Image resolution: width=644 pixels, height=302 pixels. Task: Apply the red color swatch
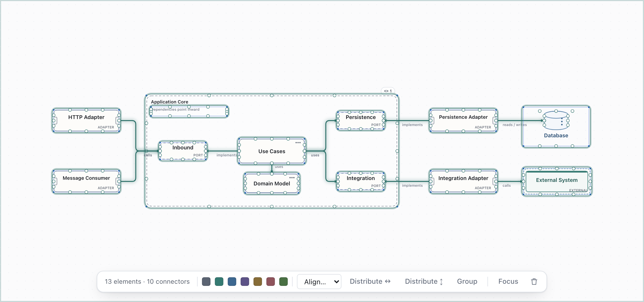click(x=270, y=282)
